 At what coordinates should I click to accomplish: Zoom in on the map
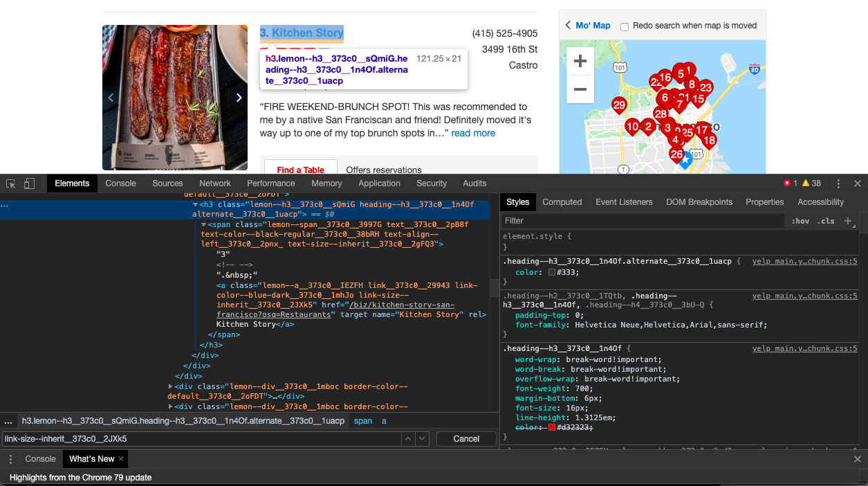580,61
